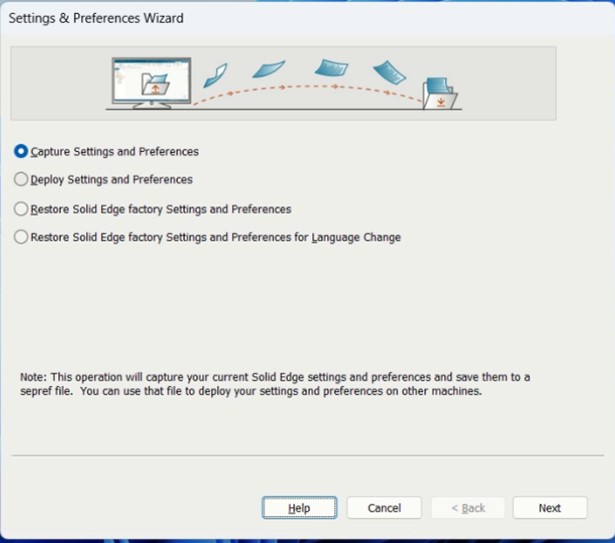Viewport: 615px width, 543px height.
Task: Click the computer monitor icon in the banner
Action: (150, 82)
